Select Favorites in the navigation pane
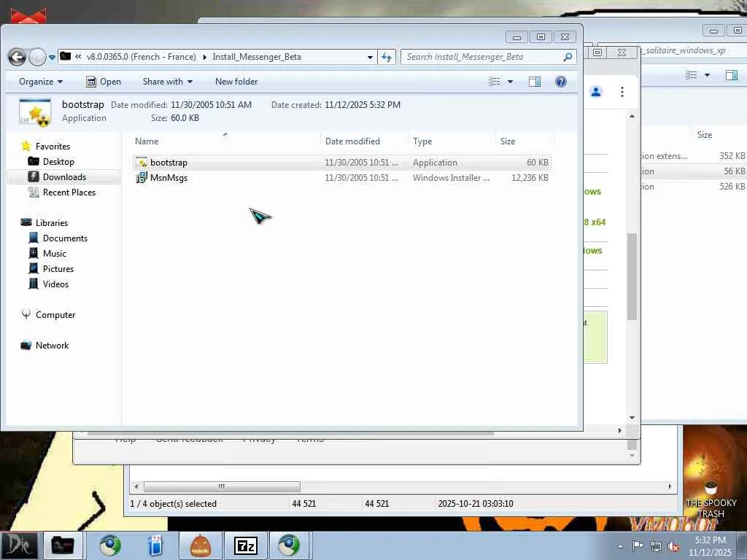 pos(46,146)
